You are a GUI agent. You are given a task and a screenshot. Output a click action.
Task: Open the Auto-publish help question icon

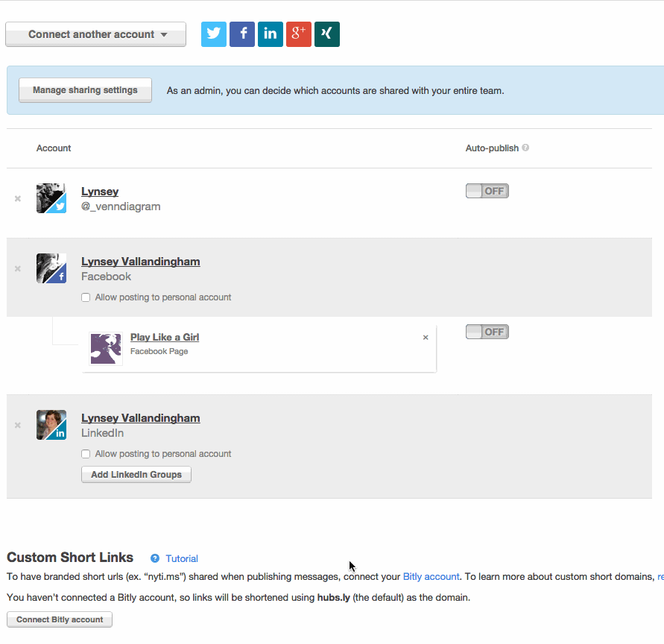click(525, 148)
